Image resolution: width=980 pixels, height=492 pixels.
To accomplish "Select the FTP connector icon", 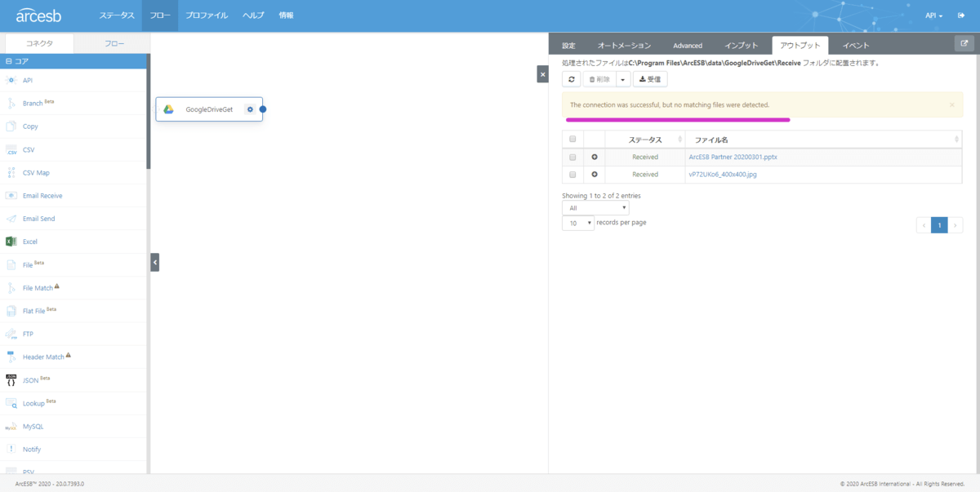I will click(x=11, y=334).
